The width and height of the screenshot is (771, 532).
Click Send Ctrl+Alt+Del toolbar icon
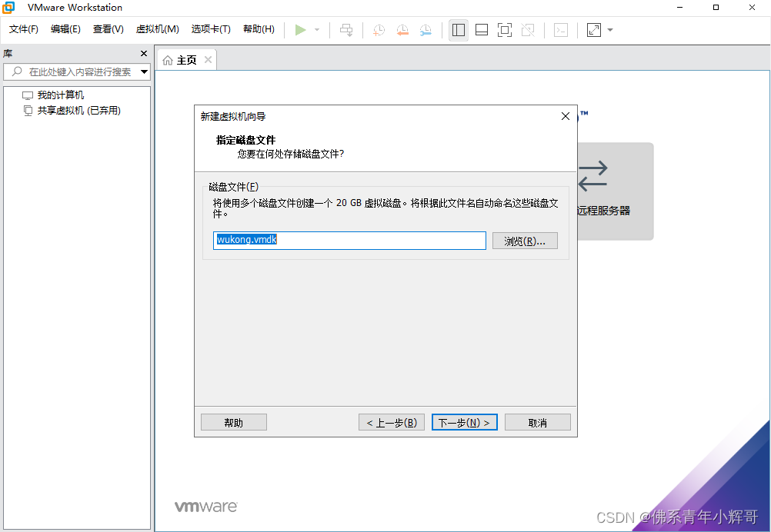[x=346, y=30]
